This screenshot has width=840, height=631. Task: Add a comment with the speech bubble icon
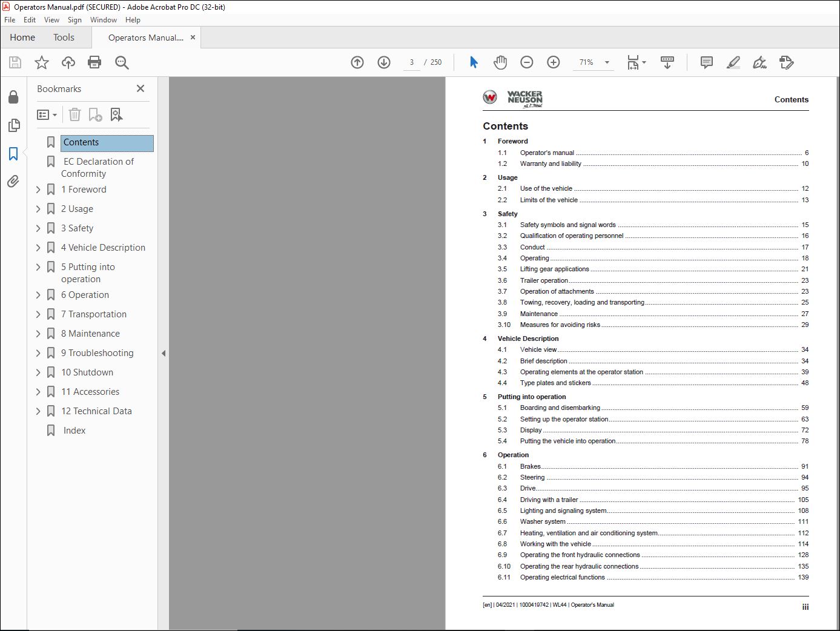pos(707,62)
